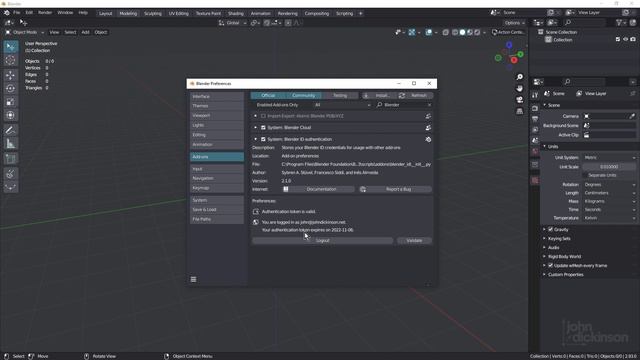Toggle the Gravity checkbox in Scene properties
This screenshot has height=360, width=640.
(x=551, y=229)
